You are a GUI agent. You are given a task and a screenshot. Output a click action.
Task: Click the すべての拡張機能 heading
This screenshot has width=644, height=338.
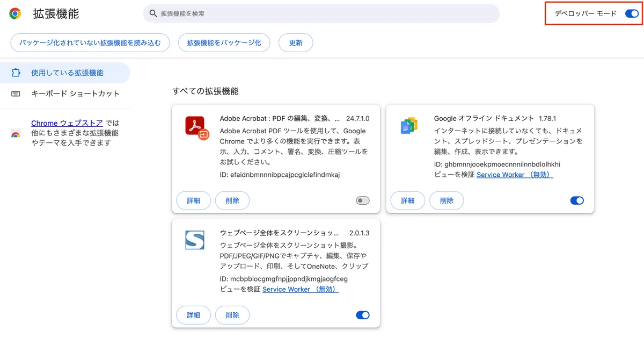[x=206, y=91]
